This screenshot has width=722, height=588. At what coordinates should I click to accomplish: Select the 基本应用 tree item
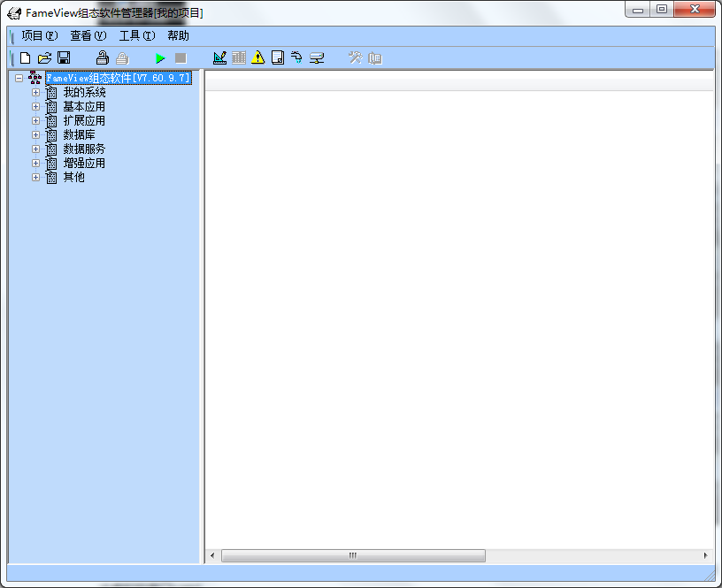pyautogui.click(x=84, y=107)
